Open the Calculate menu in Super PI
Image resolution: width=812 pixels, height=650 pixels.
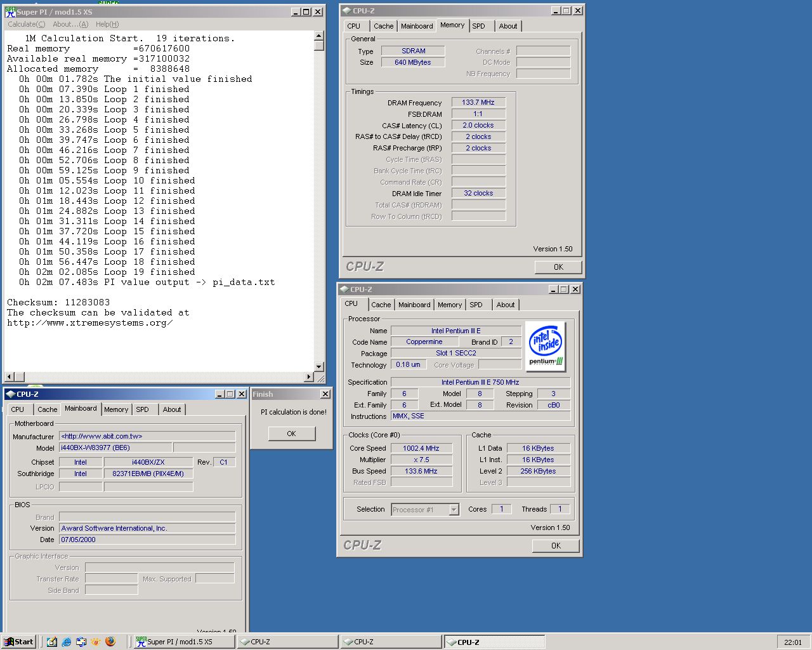(x=26, y=24)
